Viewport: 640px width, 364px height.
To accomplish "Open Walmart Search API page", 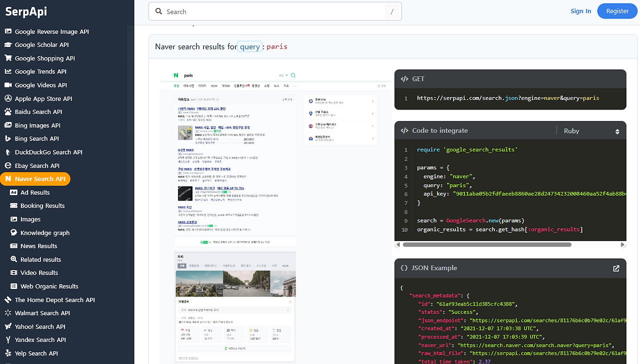I will pos(42,313).
